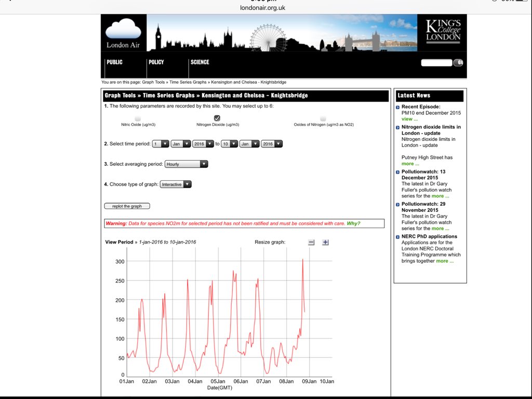The height and width of the screenshot is (399, 532).
Task: Open the SCIENCE menu
Action: [x=200, y=62]
